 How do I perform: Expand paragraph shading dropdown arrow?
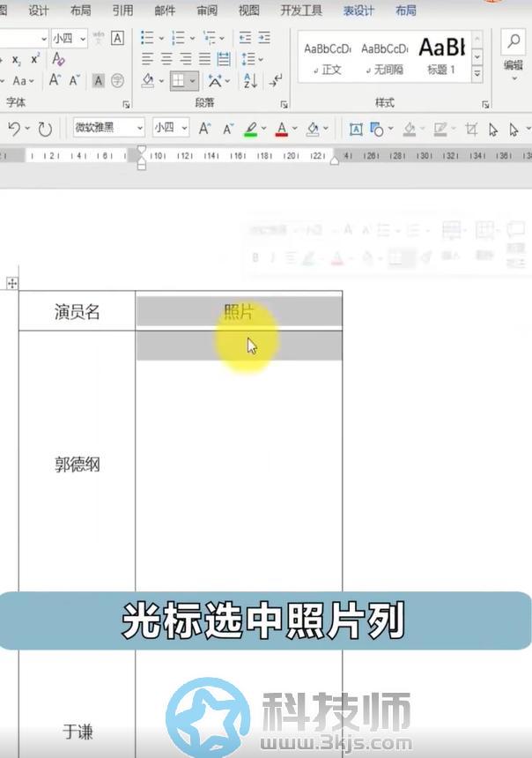pos(161,81)
